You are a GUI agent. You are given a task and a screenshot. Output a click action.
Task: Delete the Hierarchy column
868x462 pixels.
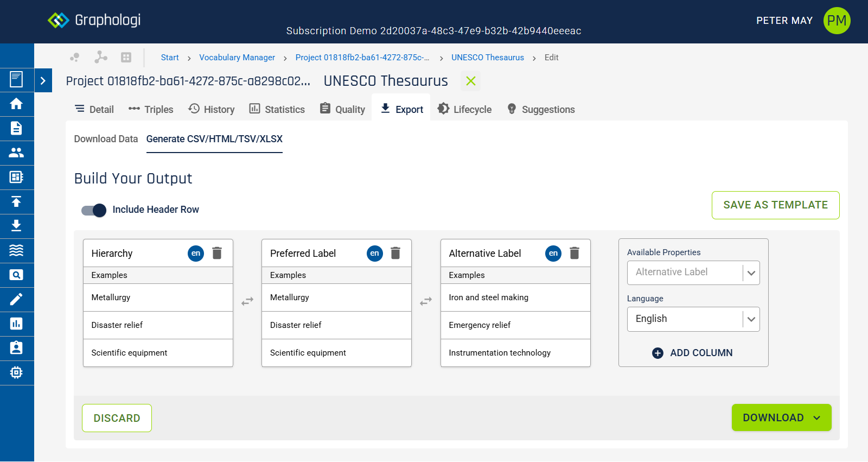click(217, 253)
